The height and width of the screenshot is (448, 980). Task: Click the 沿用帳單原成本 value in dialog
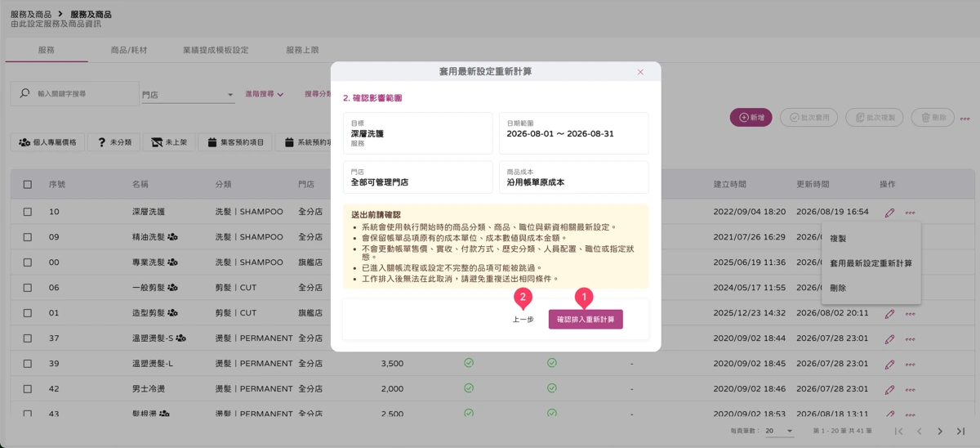point(536,182)
